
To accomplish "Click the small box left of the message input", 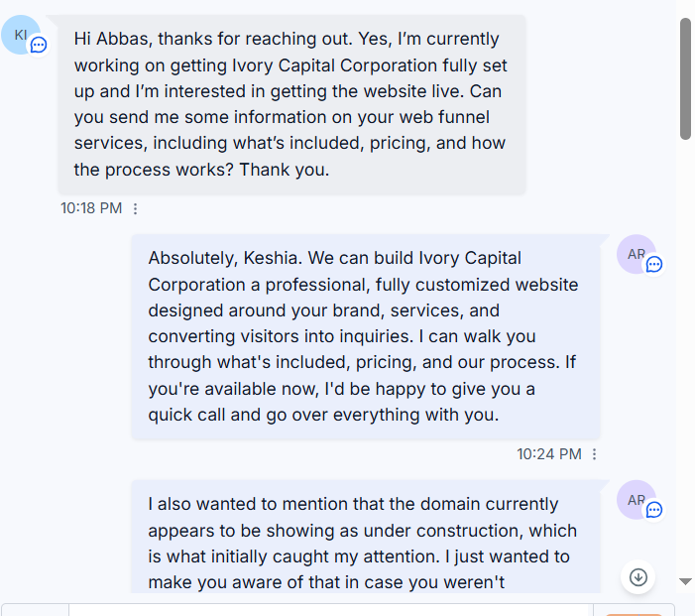I will (x=35, y=610).
